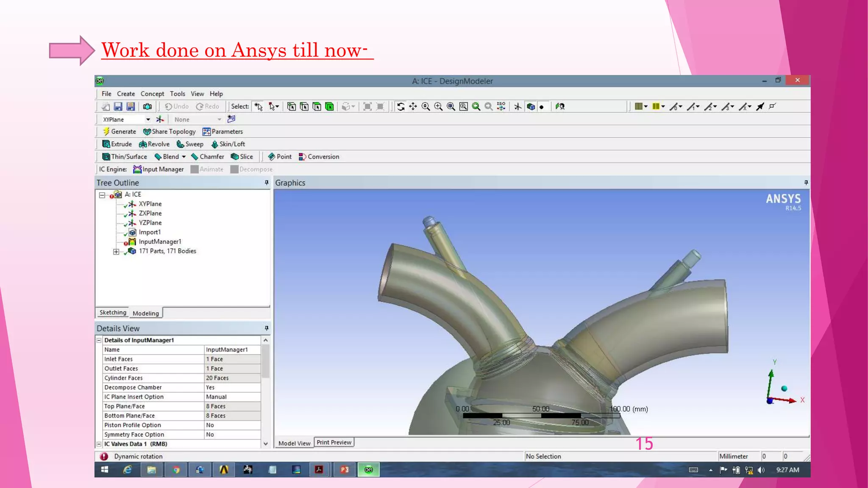
Task: Click the New Sketch icon
Action: (231, 119)
